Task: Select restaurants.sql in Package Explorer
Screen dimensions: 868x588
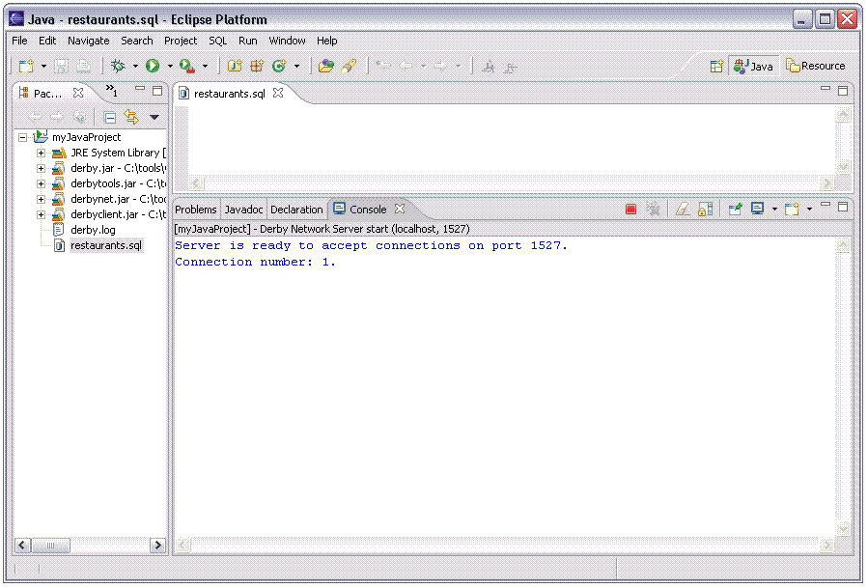Action: (x=105, y=245)
